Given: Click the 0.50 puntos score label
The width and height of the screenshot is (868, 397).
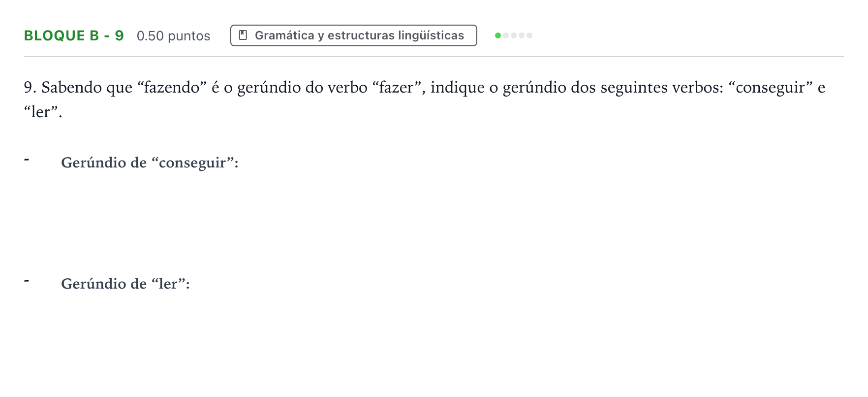Looking at the screenshot, I should (173, 36).
